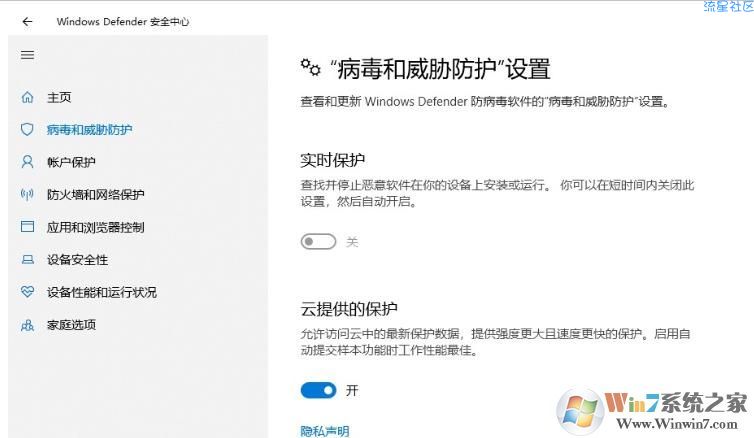
Task: Click the family icon for 家庭选项
Action: tap(27, 325)
